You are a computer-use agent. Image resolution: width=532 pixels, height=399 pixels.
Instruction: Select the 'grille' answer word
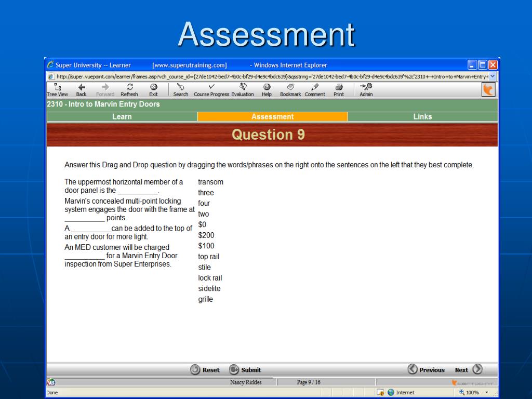point(206,299)
